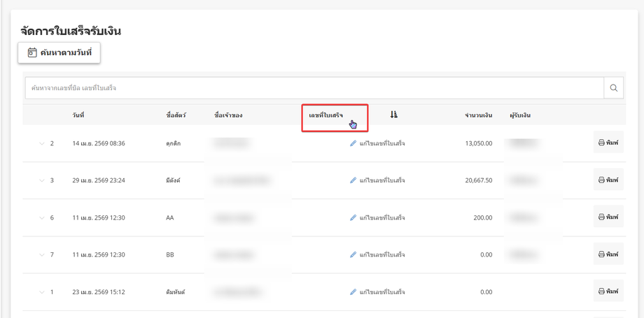Sort by วันที่ column header
Viewport: 644px width, 318px height.
point(78,115)
